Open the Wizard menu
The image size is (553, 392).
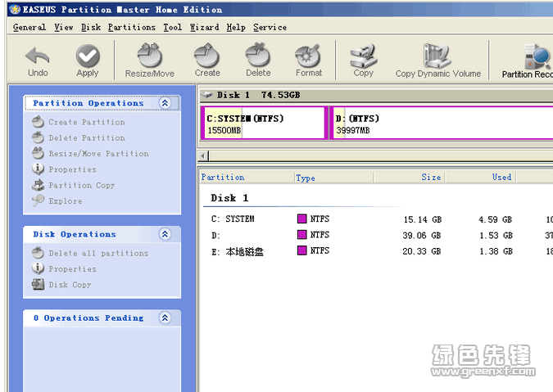[205, 27]
